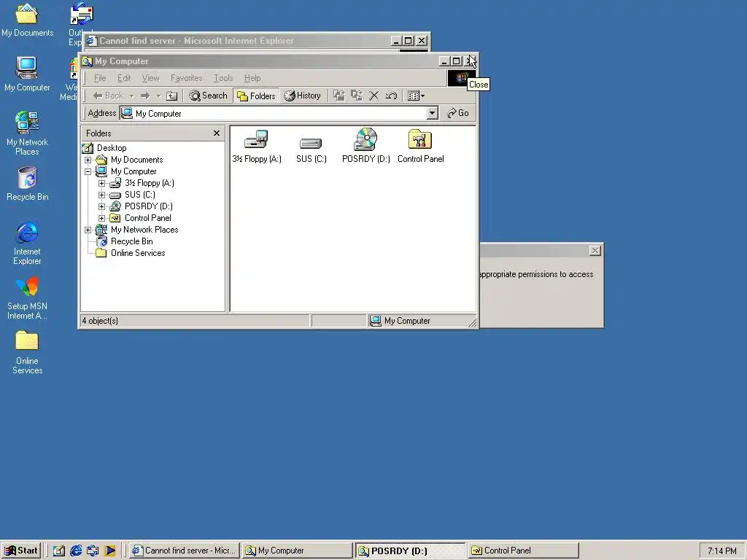Select SUS (C:) in folder tree

click(x=139, y=195)
